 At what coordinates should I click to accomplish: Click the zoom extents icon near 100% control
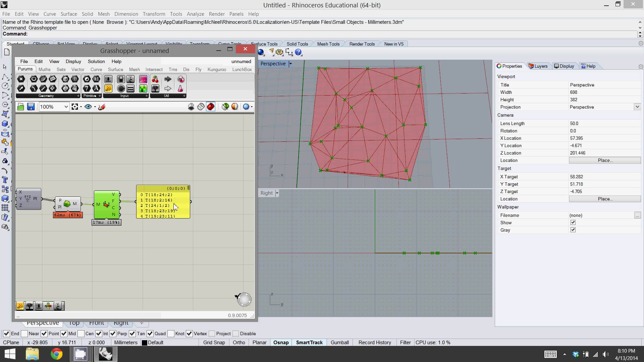pyautogui.click(x=75, y=107)
